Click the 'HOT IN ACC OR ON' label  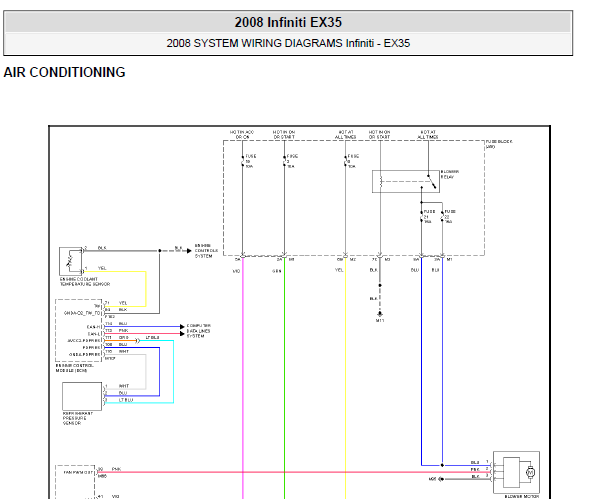[x=242, y=134]
